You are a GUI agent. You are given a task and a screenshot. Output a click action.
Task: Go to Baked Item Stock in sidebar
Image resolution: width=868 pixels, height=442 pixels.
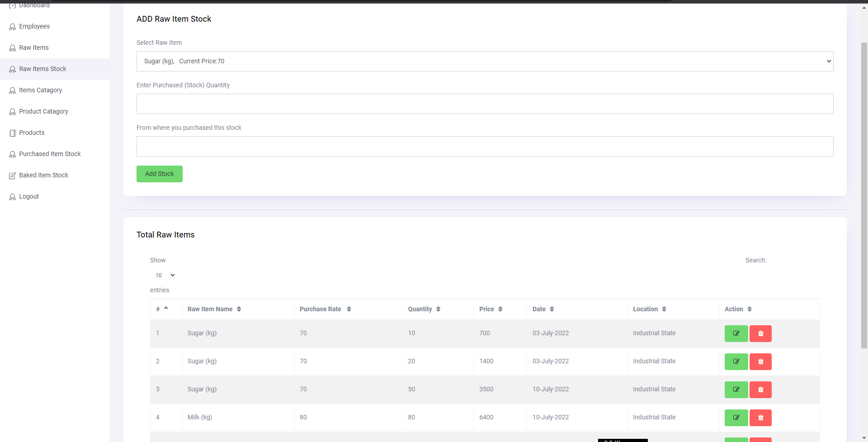43,175
